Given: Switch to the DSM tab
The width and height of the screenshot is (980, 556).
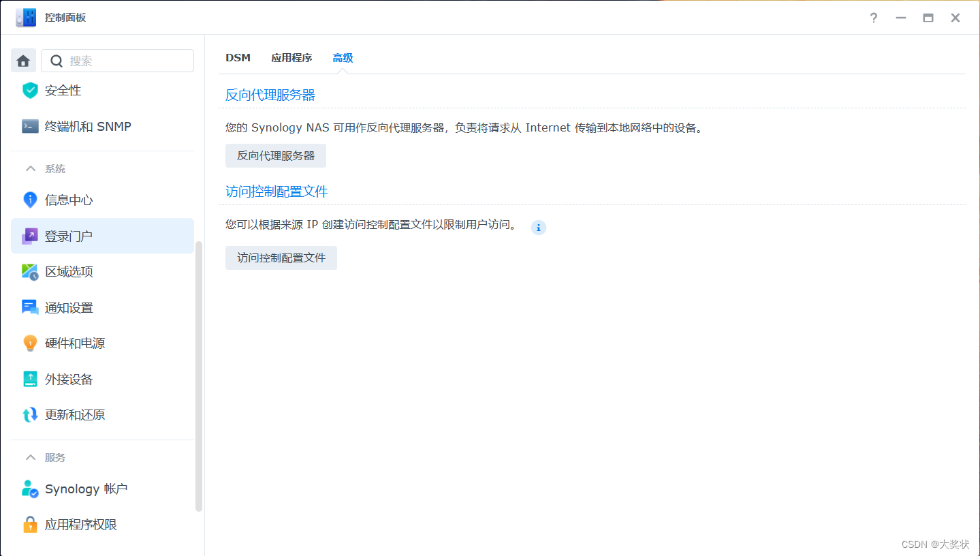Looking at the screenshot, I should tap(238, 58).
